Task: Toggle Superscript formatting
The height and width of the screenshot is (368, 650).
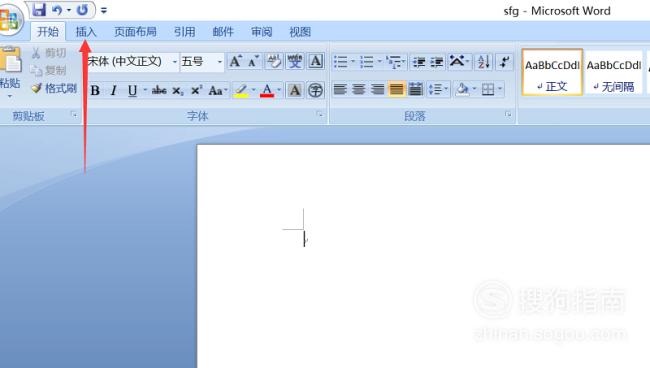Action: pyautogui.click(x=196, y=90)
